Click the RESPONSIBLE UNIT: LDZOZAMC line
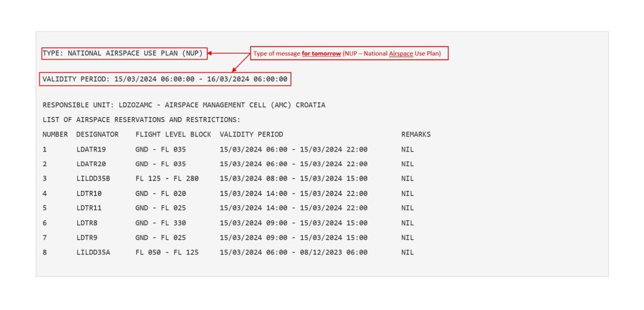644x310 pixels. click(184, 105)
